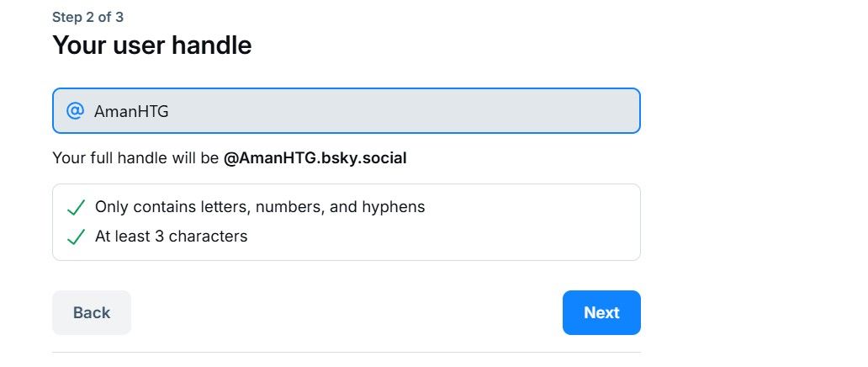Select the bold "@AmanHTG.bsky.social" text
The height and width of the screenshot is (367, 868).
(315, 158)
